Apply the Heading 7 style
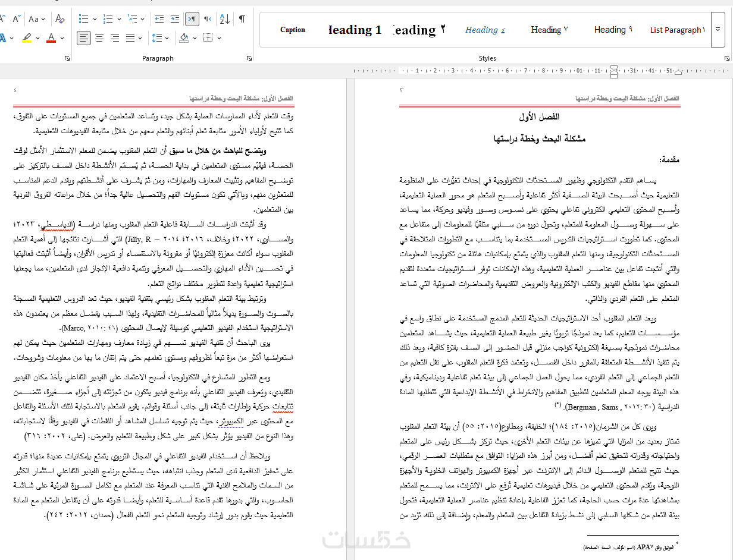 point(549,30)
